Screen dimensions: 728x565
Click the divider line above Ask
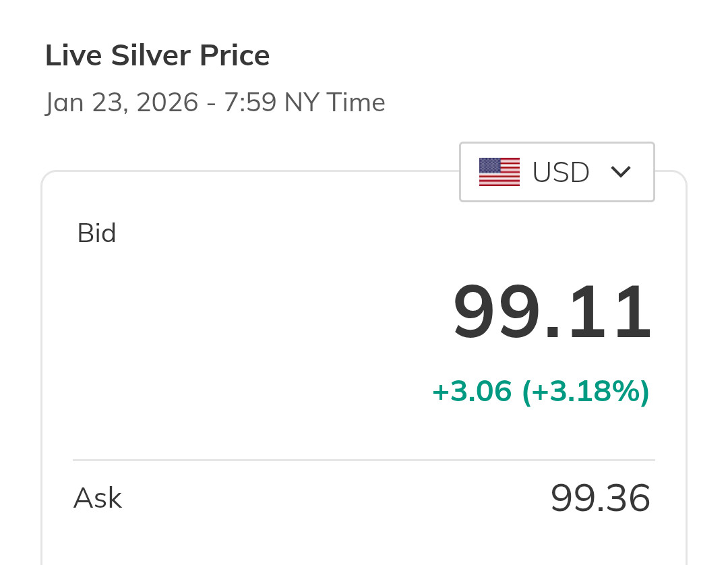click(x=364, y=460)
